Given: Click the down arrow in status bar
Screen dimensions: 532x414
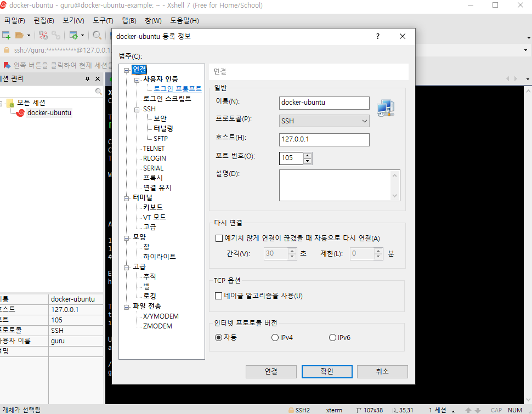Looking at the screenshot, I should tap(478, 410).
